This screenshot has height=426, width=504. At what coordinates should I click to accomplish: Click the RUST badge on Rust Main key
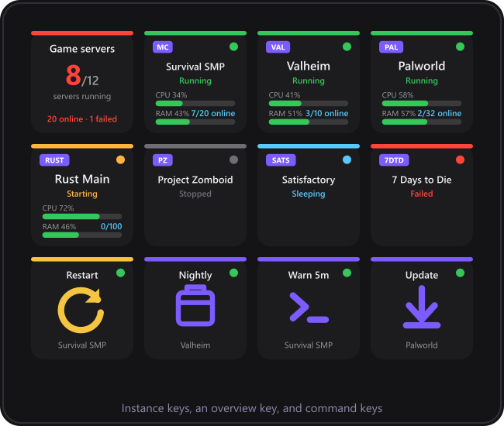(54, 160)
